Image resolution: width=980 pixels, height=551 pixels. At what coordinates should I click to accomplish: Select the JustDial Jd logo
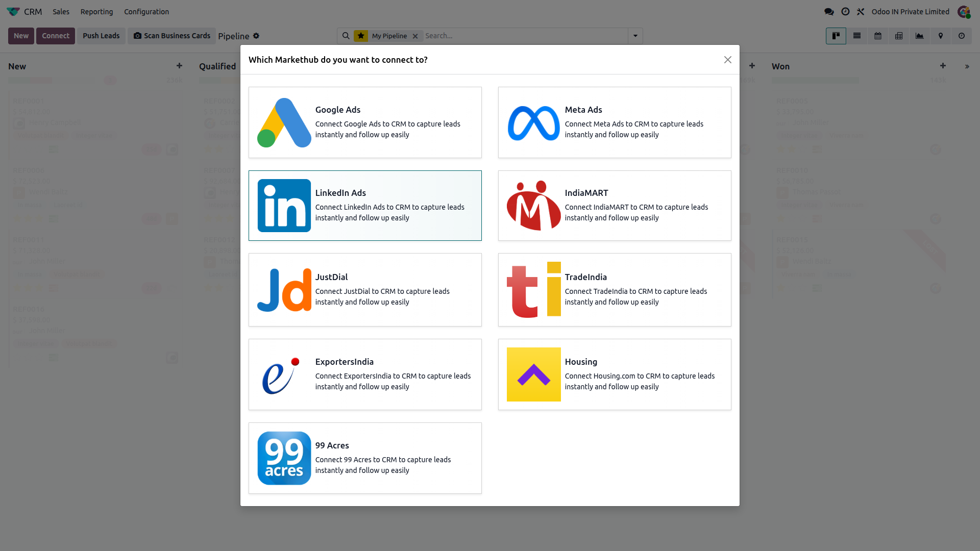click(284, 290)
